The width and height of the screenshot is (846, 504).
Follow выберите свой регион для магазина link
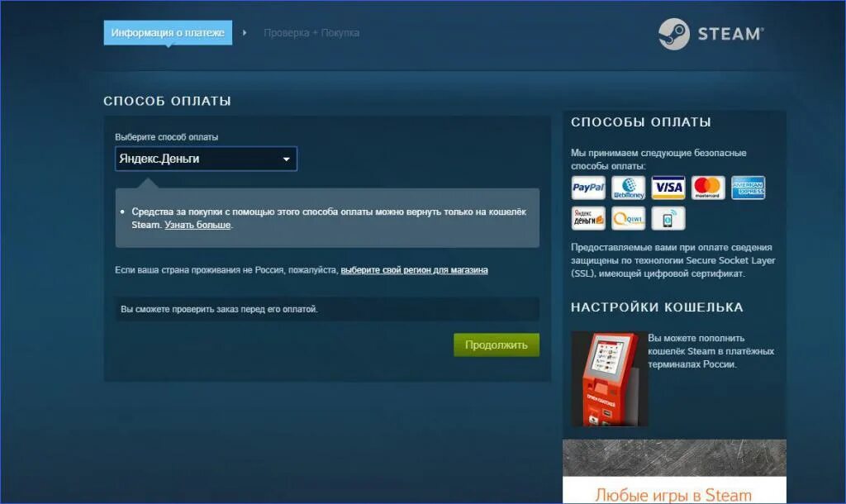coord(414,270)
